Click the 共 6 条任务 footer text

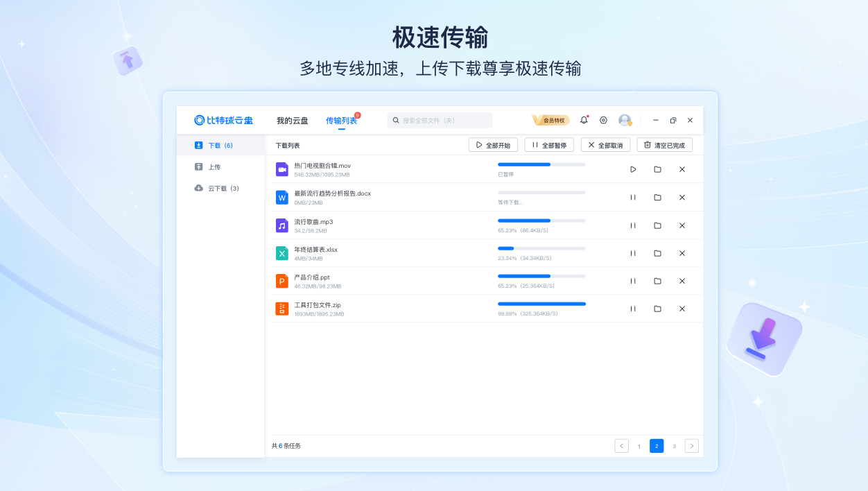pyautogui.click(x=286, y=446)
